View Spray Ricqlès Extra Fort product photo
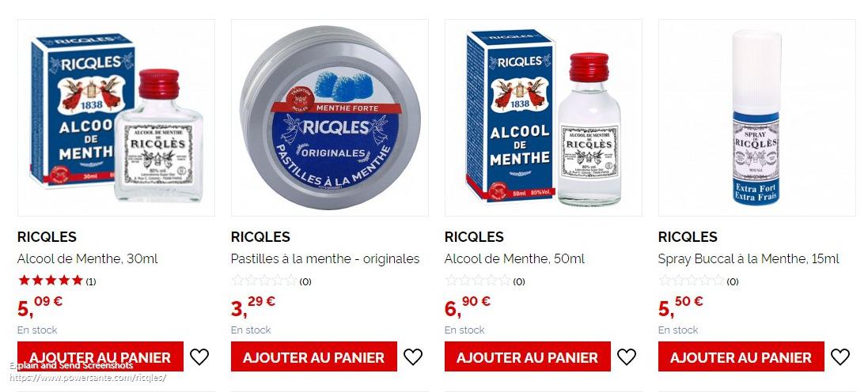This screenshot has width=868, height=392. tap(757, 118)
